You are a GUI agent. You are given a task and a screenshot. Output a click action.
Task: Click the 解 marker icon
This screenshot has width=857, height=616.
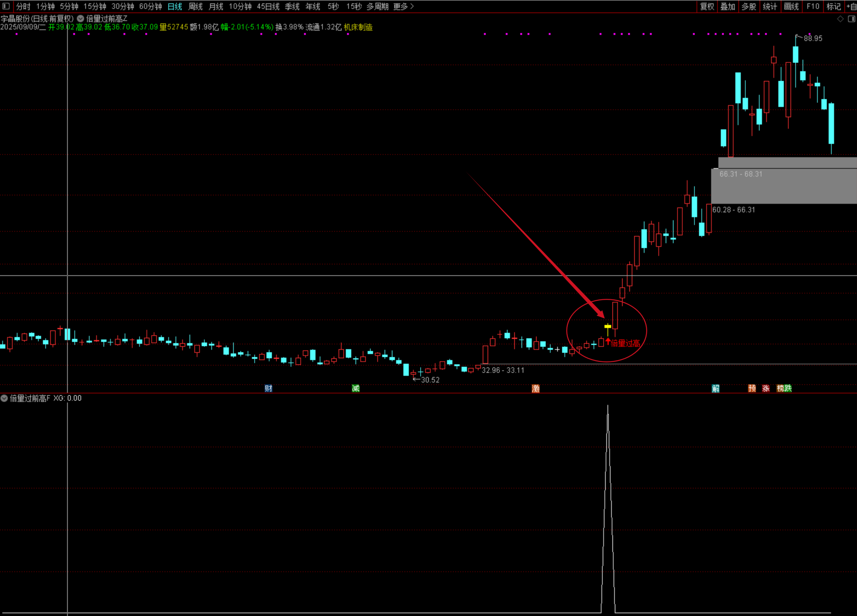coord(716,388)
